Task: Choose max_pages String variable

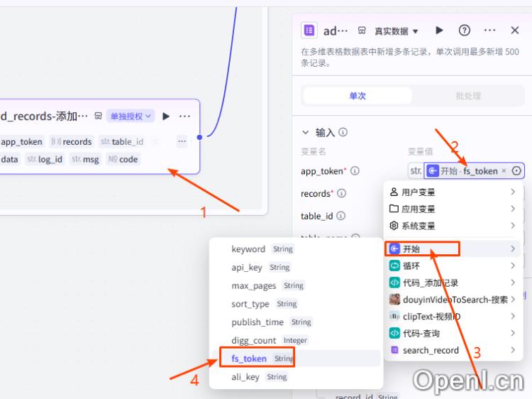Action: 297,285
